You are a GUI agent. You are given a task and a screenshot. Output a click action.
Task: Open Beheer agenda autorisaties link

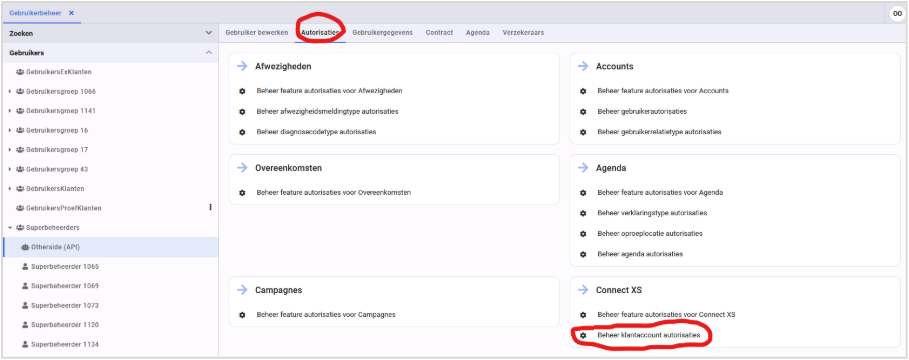pos(640,254)
